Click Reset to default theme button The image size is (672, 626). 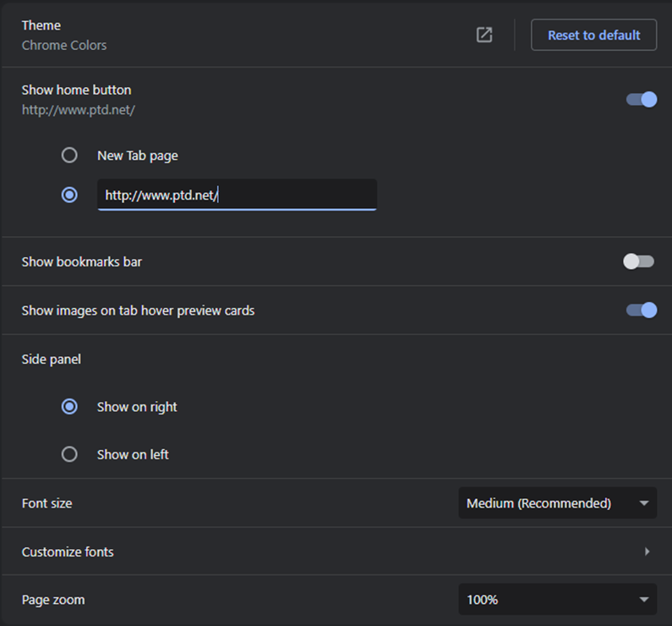(x=593, y=35)
